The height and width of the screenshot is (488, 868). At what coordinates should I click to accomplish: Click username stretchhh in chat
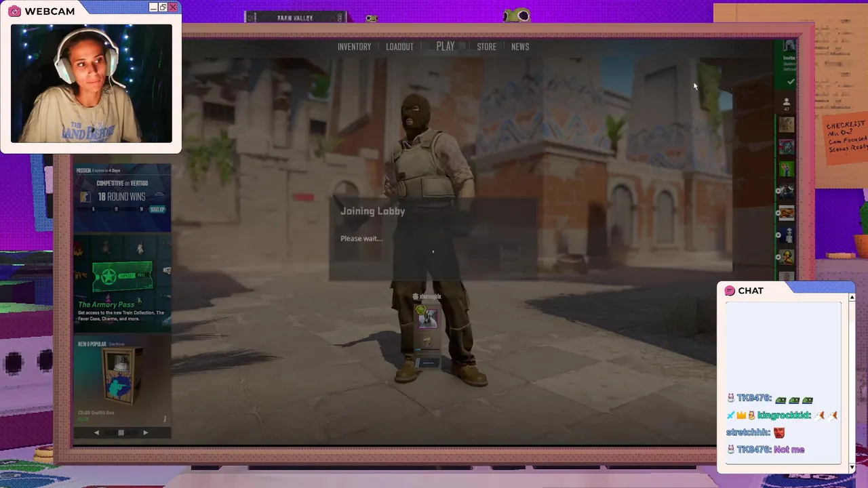tap(748, 432)
